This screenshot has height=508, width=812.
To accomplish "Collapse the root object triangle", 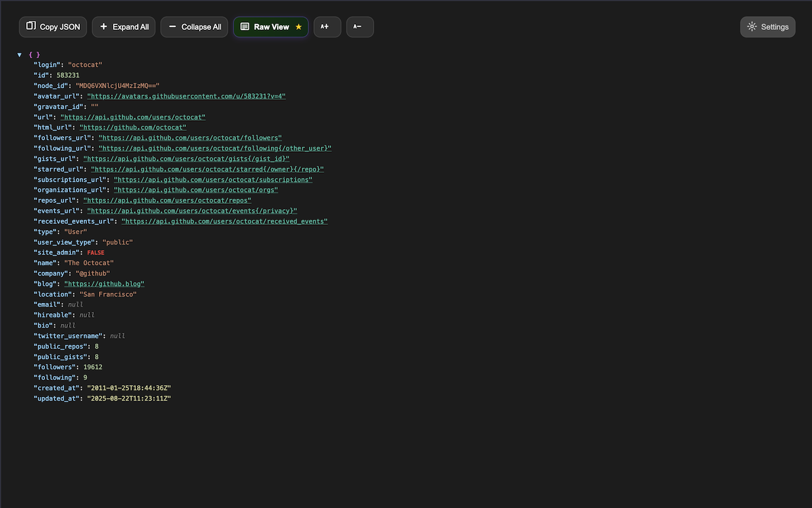I will (x=20, y=55).
